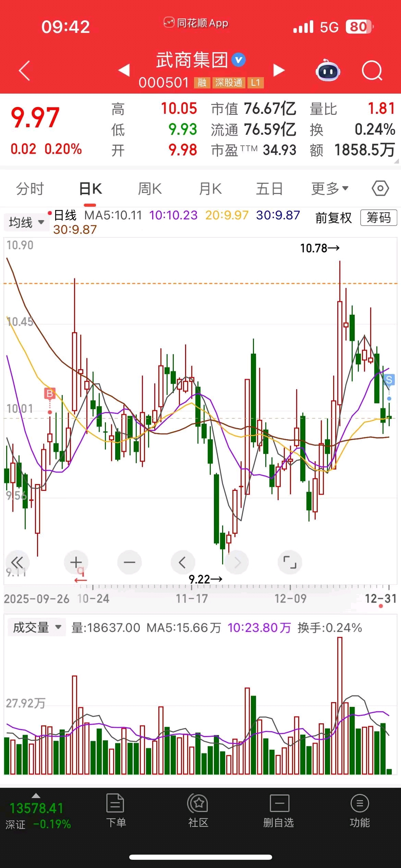This screenshot has height=868, width=401.
Task: Select the 日K tab
Action: (x=90, y=189)
